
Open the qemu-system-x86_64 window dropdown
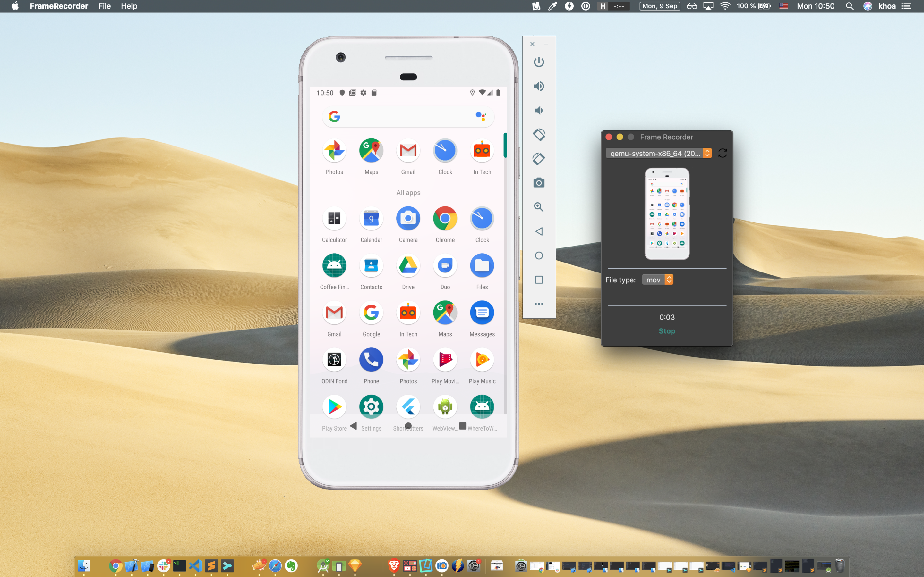click(x=658, y=154)
